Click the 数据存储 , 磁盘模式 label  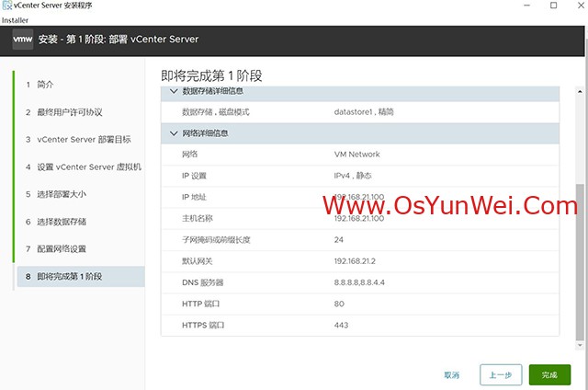[216, 112]
